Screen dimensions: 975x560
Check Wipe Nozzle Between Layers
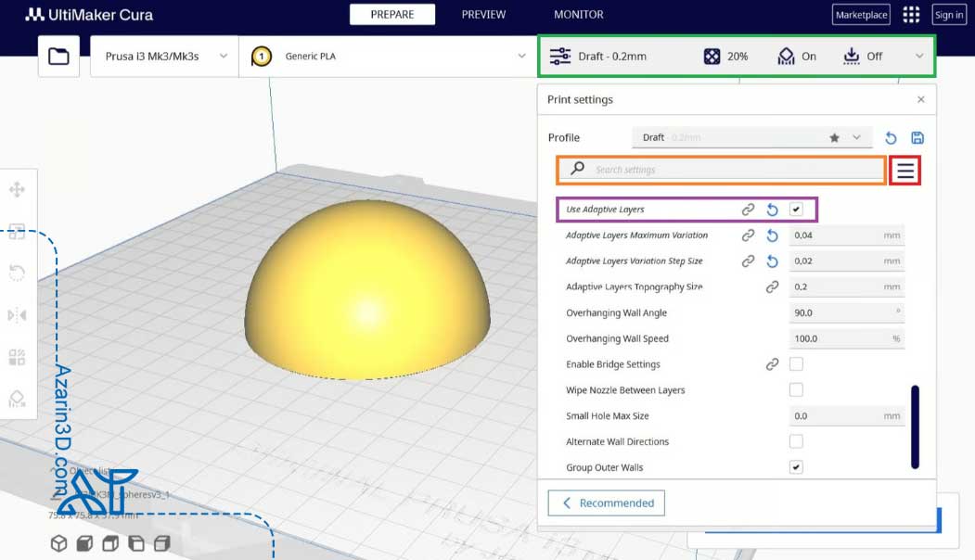796,389
